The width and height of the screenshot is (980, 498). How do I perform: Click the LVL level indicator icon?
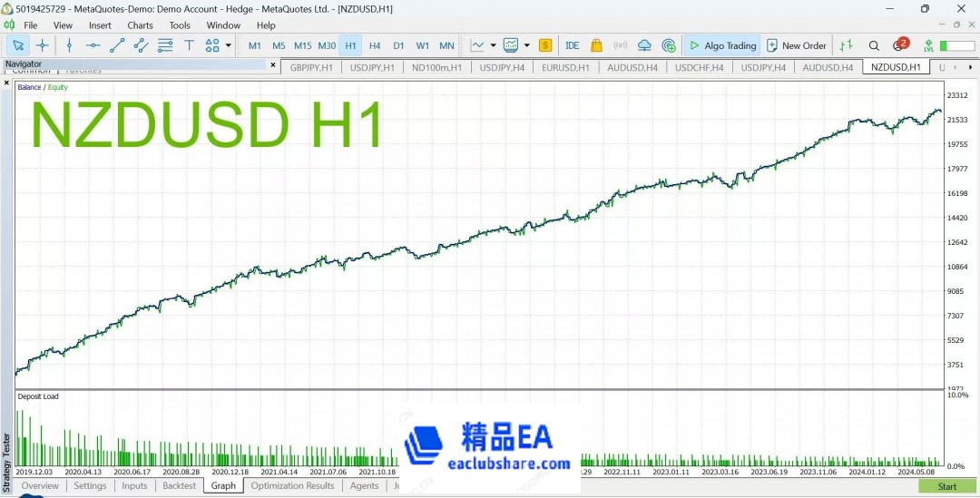click(x=929, y=45)
